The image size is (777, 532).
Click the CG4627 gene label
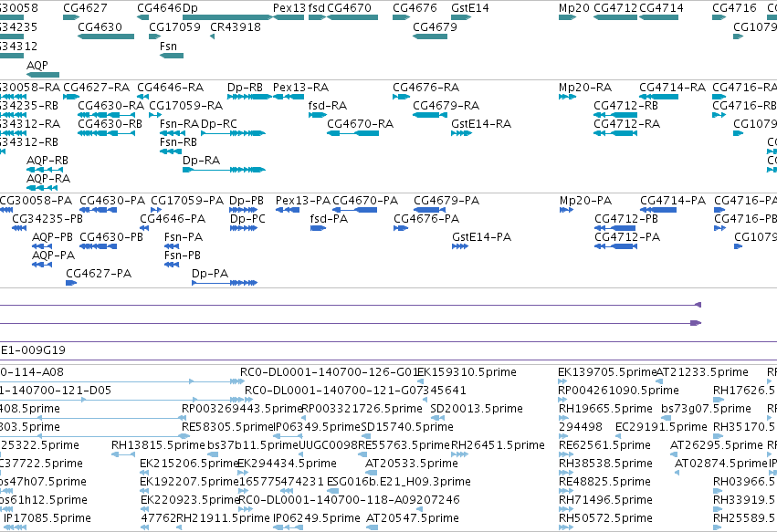(85, 8)
